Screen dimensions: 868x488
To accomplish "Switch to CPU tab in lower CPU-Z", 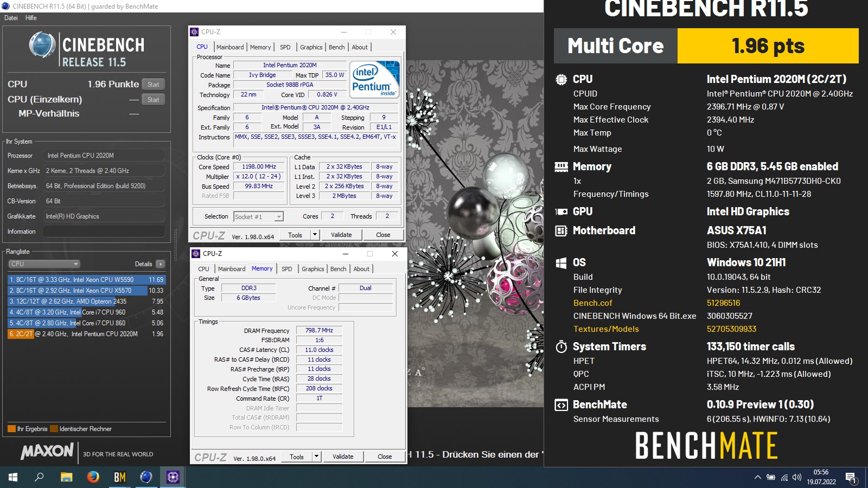I will tap(204, 269).
